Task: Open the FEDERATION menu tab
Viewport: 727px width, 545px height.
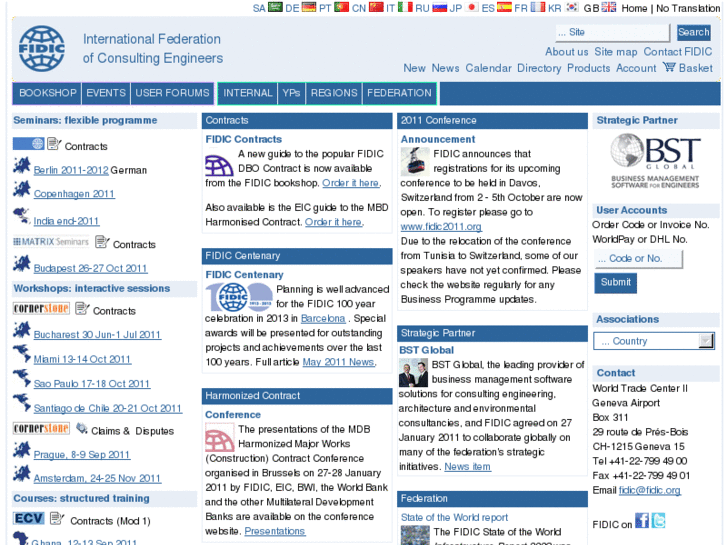Action: (x=399, y=93)
